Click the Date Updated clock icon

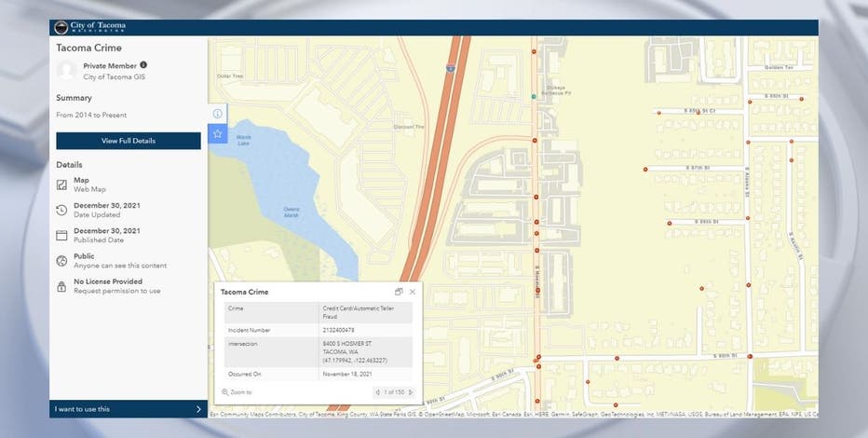(x=61, y=211)
